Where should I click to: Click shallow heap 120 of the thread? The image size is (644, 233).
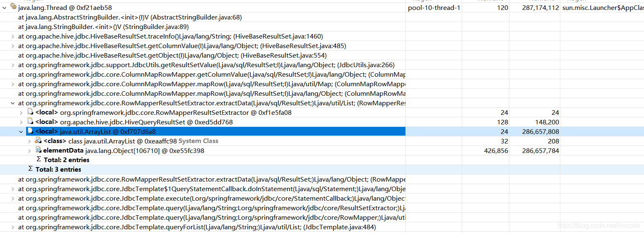point(503,7)
